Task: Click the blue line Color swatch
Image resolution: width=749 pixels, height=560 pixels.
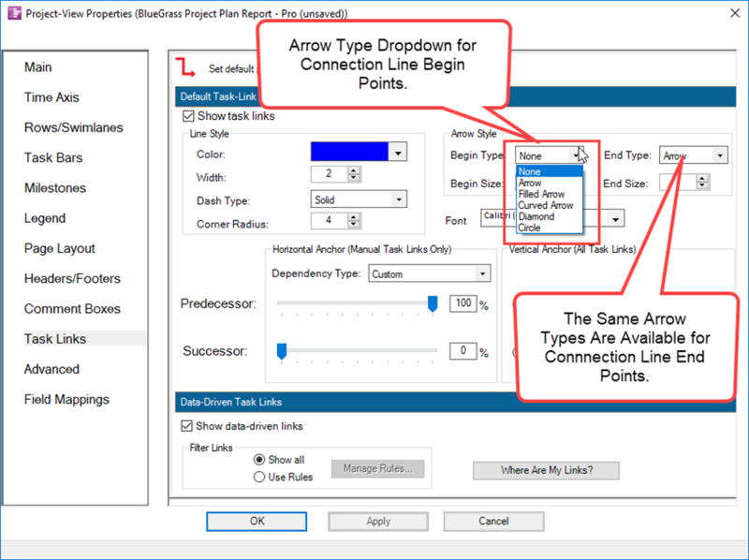Action: (x=349, y=152)
